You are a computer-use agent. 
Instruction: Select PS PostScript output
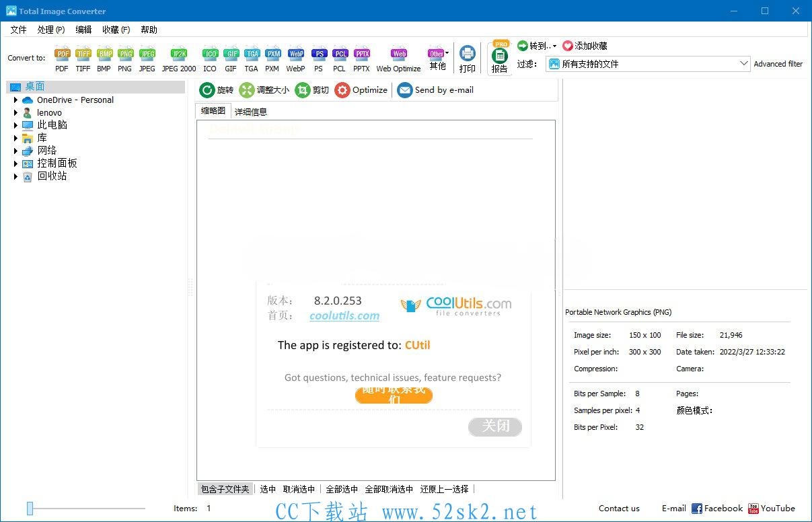[x=318, y=59]
